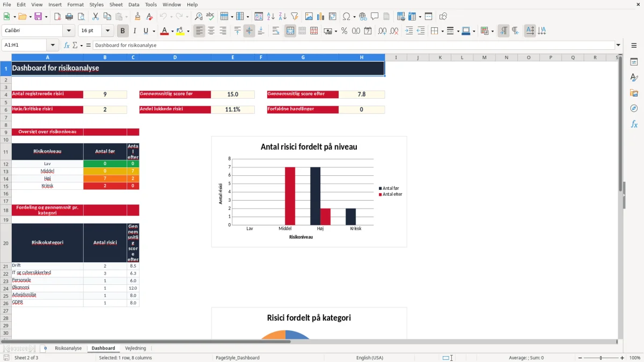This screenshot has width=644, height=362.
Task: Open the Font Size dropdown
Action: click(x=108, y=31)
